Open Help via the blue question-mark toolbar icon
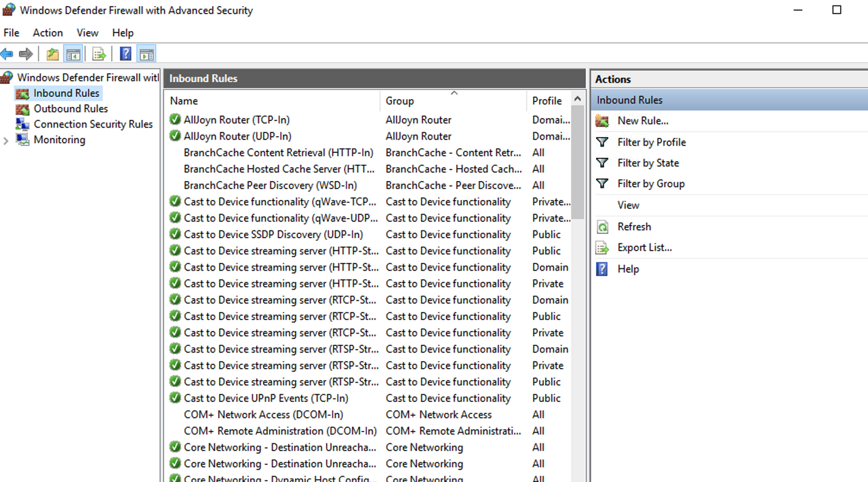The width and height of the screenshot is (868, 482). (x=125, y=54)
